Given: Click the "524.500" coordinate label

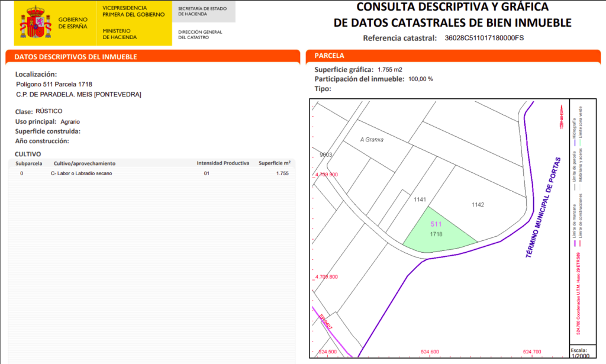Looking at the screenshot, I should click(x=327, y=352).
